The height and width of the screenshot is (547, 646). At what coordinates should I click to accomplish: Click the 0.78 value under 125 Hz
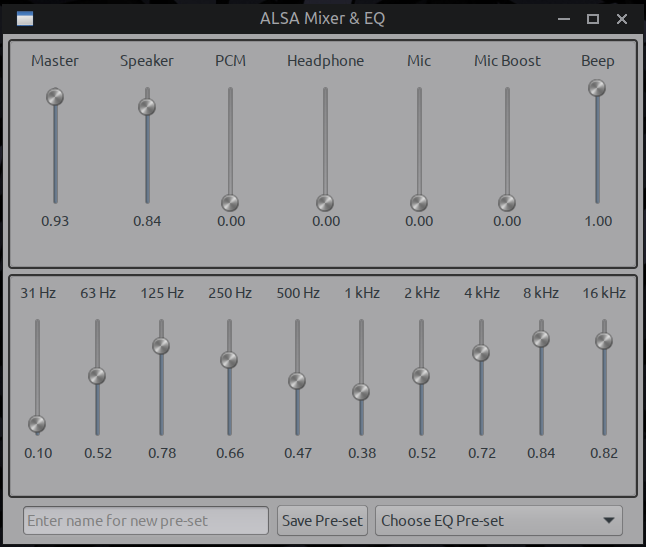[162, 453]
